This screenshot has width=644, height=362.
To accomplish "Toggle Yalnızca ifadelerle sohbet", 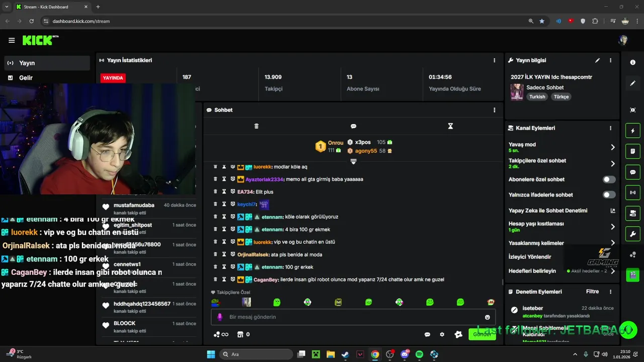I will (609, 195).
